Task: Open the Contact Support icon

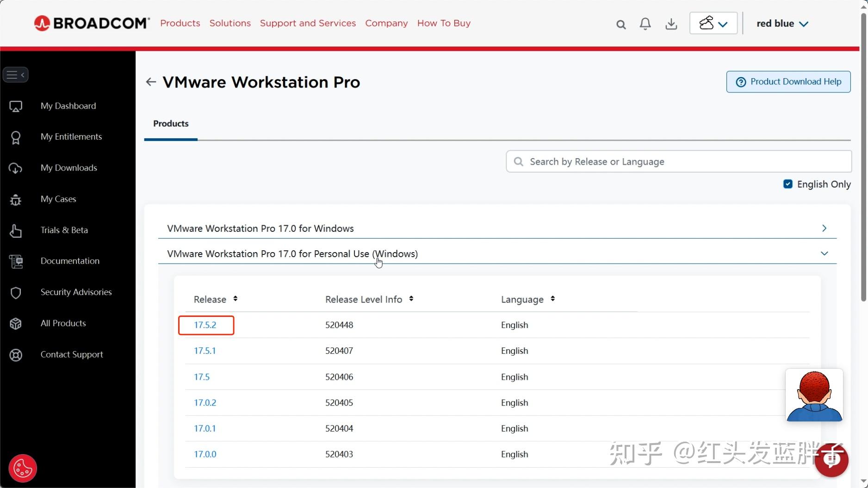Action: (16, 355)
